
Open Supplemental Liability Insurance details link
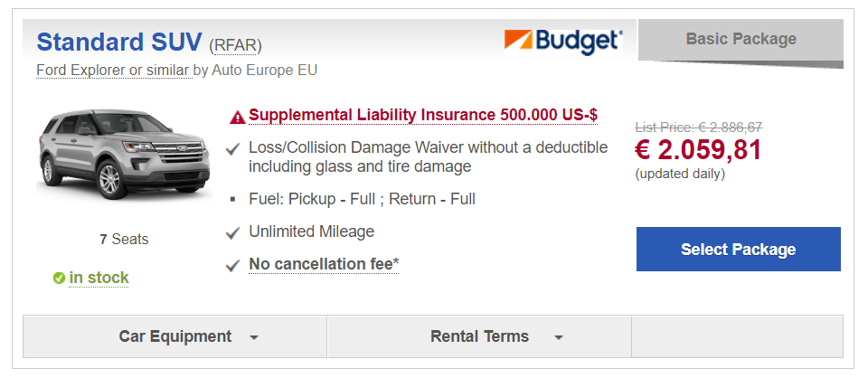[x=422, y=116]
